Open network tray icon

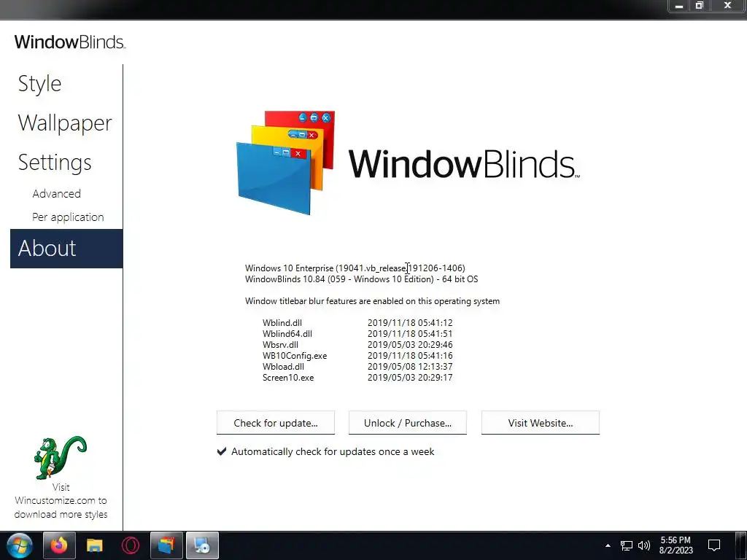click(626, 545)
